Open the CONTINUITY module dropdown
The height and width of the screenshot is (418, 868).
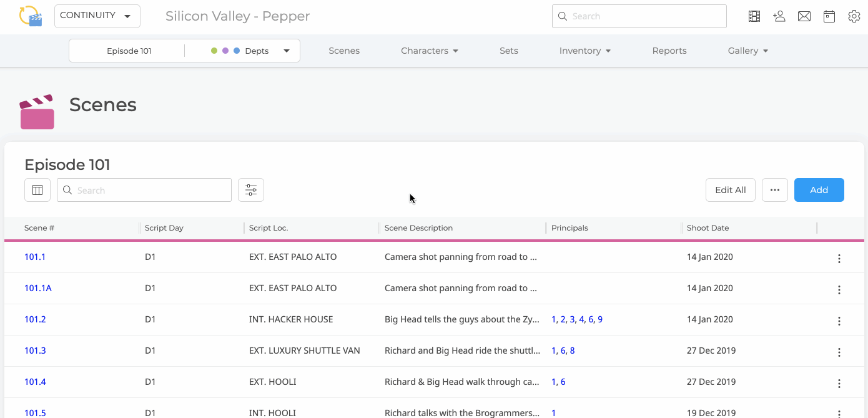(97, 16)
